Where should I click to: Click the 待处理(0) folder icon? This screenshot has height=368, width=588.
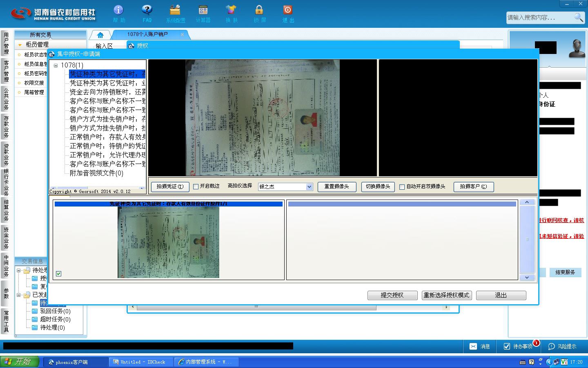pyautogui.click(x=35, y=328)
